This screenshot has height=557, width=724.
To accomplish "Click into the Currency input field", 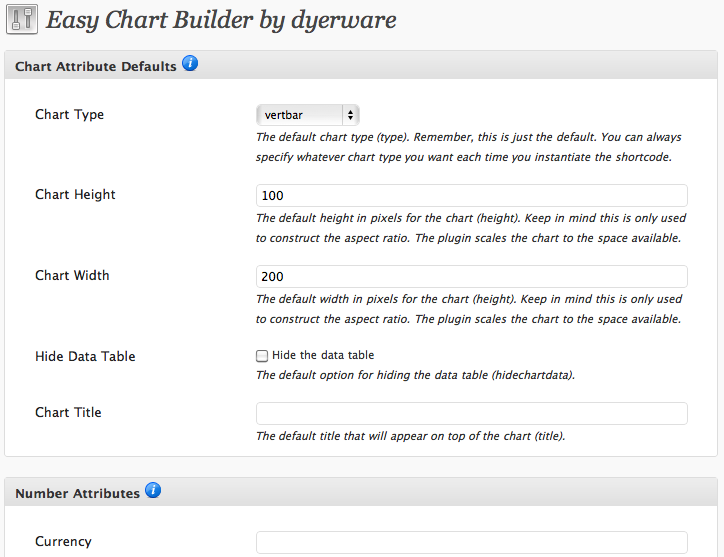I will tap(472, 542).
